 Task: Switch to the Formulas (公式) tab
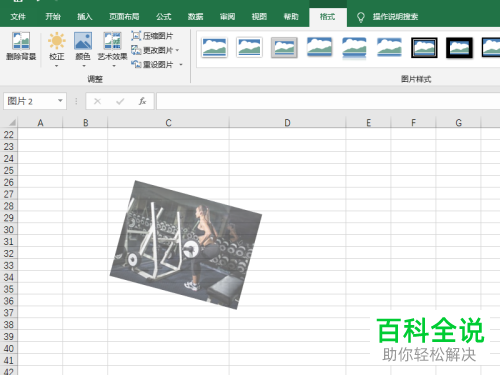[x=163, y=17]
